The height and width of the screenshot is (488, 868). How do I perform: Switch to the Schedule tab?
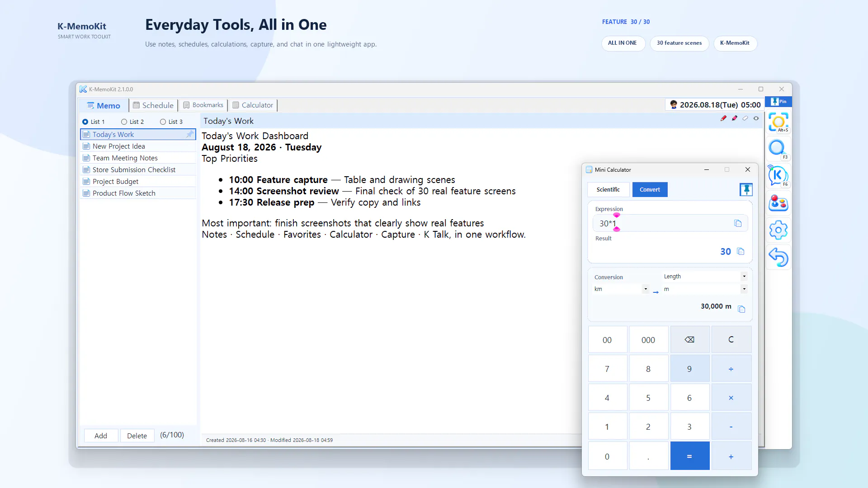(x=153, y=105)
